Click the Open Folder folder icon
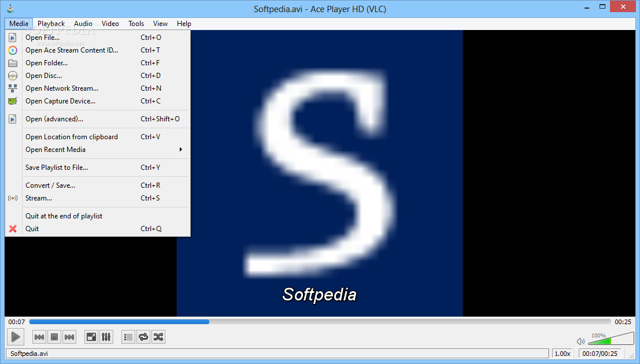The image size is (640, 364). point(13,63)
